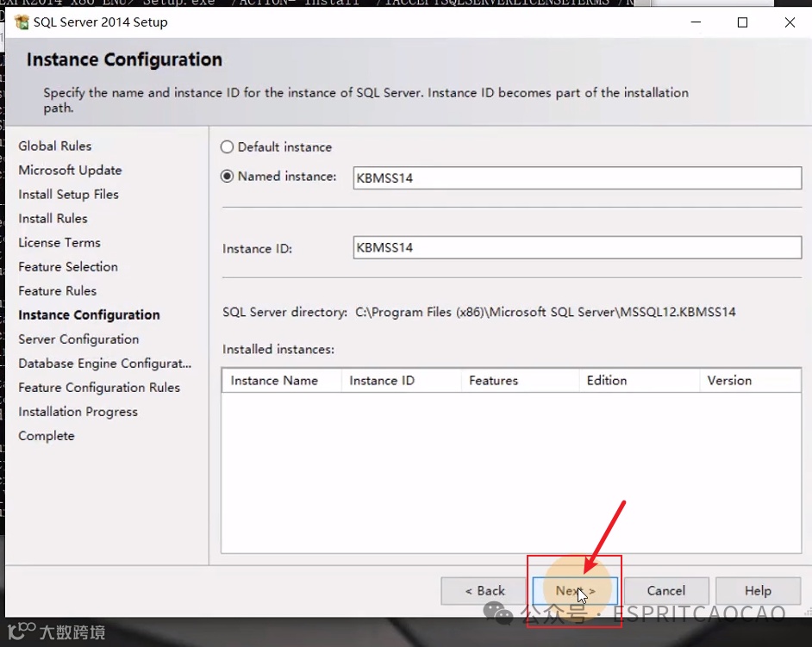Maximize the SQL Server 2014 Setup window
The height and width of the screenshot is (647, 812).
[742, 22]
